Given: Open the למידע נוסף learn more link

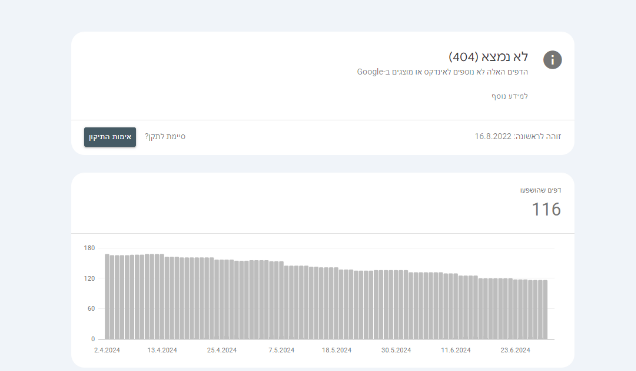Looking at the screenshot, I should click(x=509, y=96).
